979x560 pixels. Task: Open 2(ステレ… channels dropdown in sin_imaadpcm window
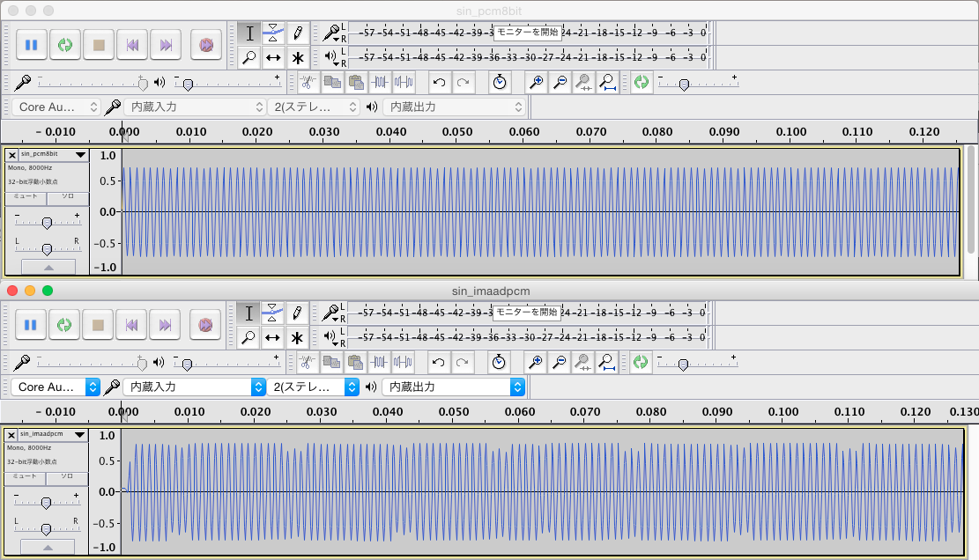coord(313,387)
